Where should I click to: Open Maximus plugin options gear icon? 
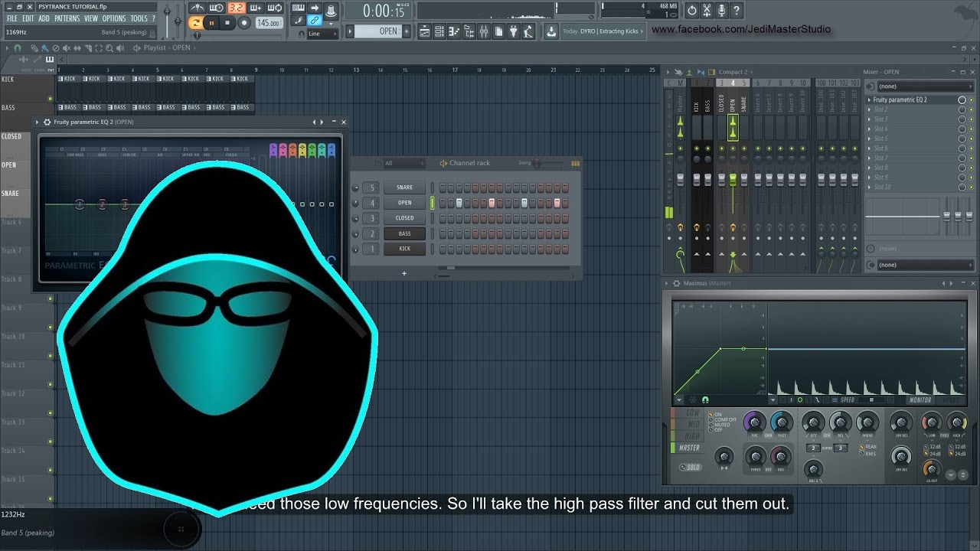coord(676,284)
